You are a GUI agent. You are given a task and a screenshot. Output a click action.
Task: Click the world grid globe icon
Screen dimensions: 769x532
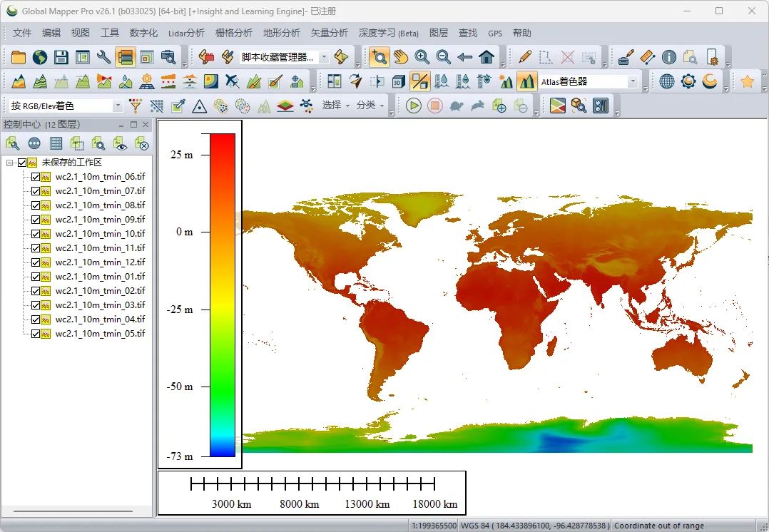667,81
